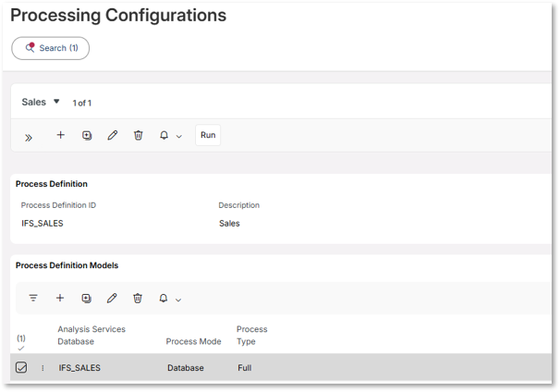
Task: Open the IFS_SALES row three-dot menu
Action: click(43, 368)
